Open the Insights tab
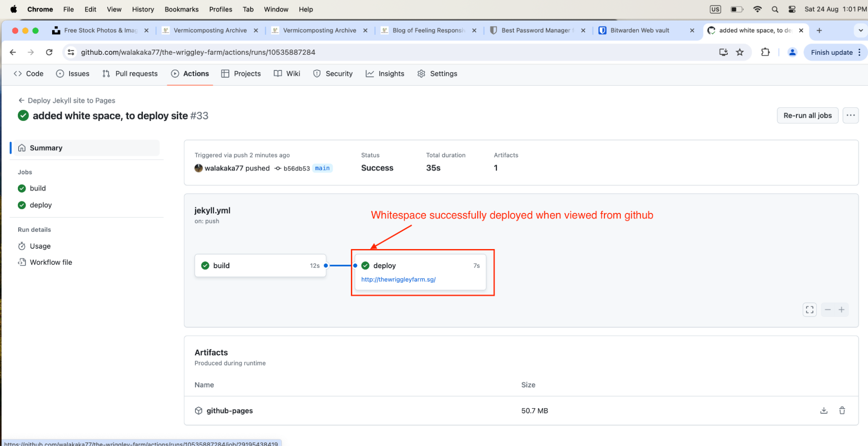Screen dimensions: 868x446 click(x=385, y=73)
